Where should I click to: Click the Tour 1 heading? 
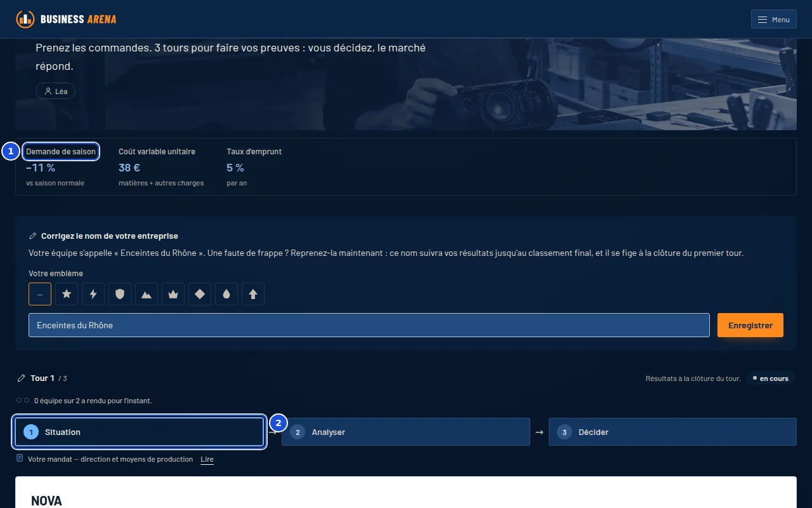coord(43,378)
